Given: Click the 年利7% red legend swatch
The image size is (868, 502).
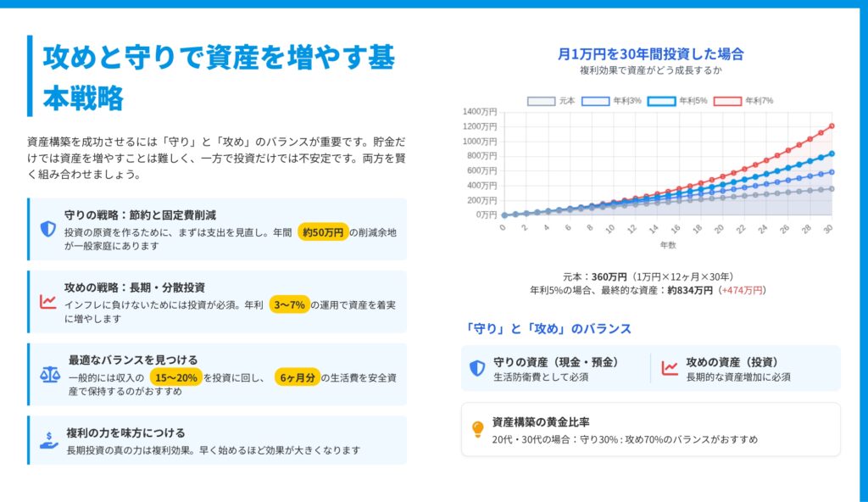Looking at the screenshot, I should [x=727, y=101].
